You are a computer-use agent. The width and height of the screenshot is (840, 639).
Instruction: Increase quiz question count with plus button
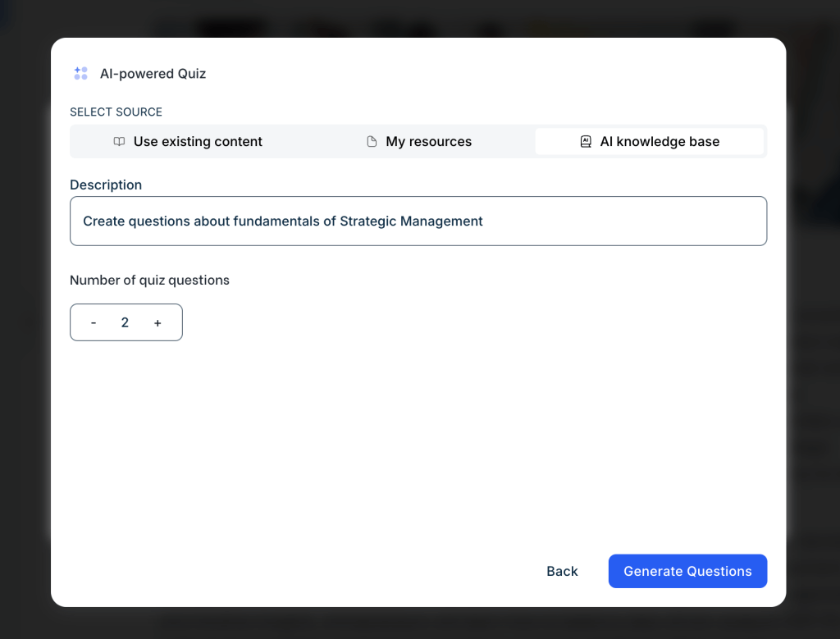click(x=157, y=323)
